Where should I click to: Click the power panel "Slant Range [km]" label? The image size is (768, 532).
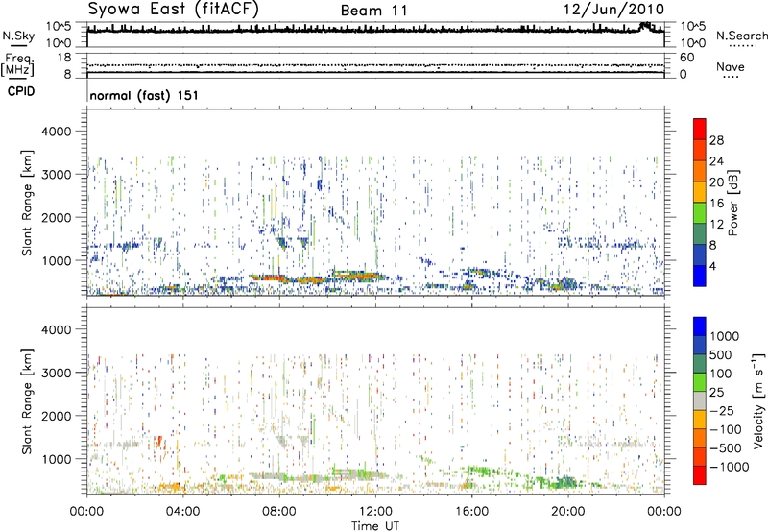click(27, 203)
